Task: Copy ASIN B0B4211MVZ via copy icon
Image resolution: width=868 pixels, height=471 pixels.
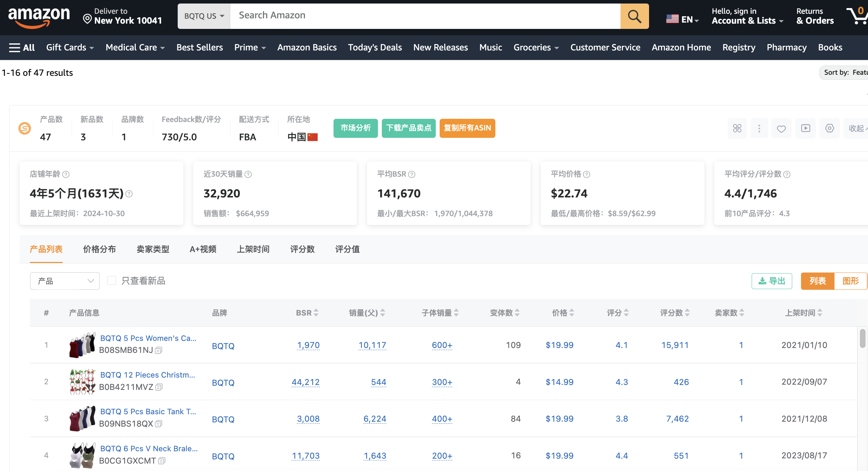Action: point(159,387)
